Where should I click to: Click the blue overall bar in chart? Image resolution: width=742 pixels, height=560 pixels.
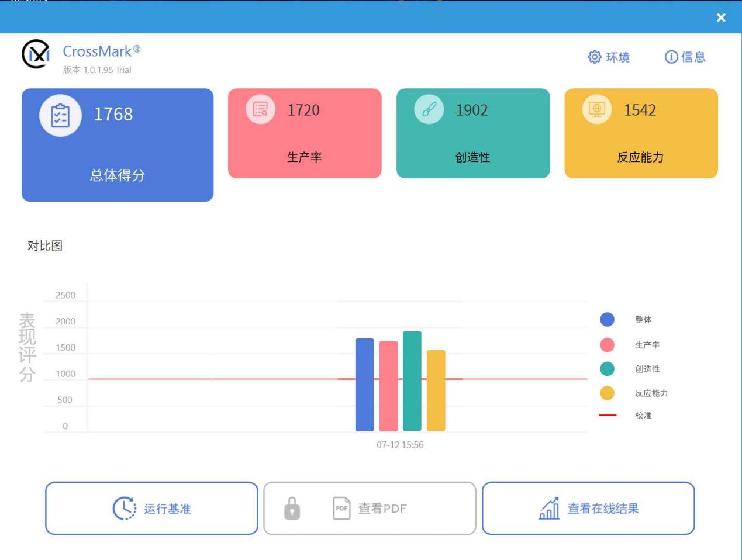pos(364,385)
